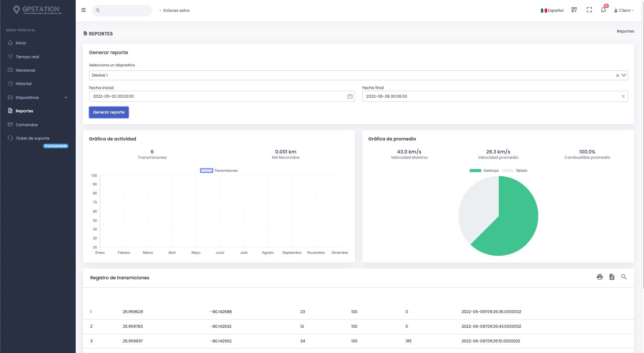Change language via Español selector
Viewport: 644px width, 353px height.
[x=552, y=11]
